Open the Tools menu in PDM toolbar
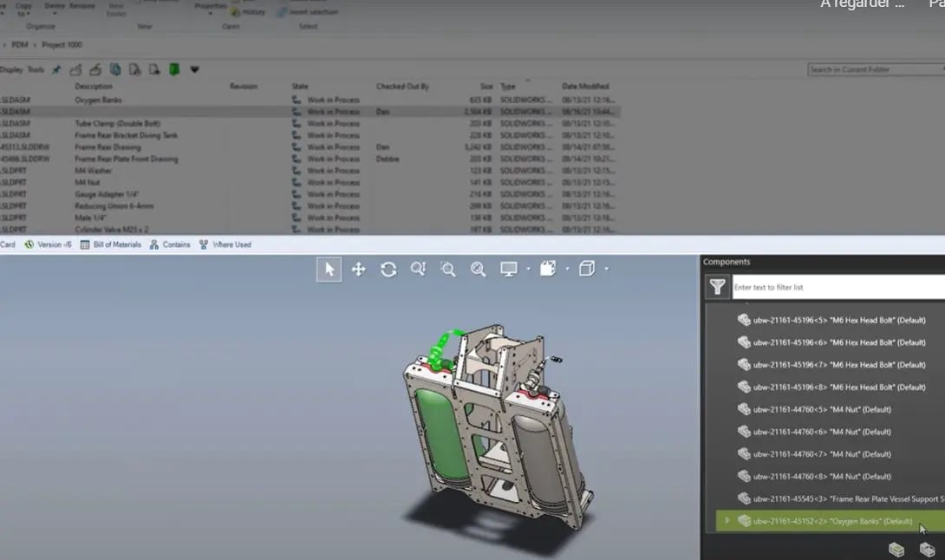Screen dimensions: 945x560 36,70
